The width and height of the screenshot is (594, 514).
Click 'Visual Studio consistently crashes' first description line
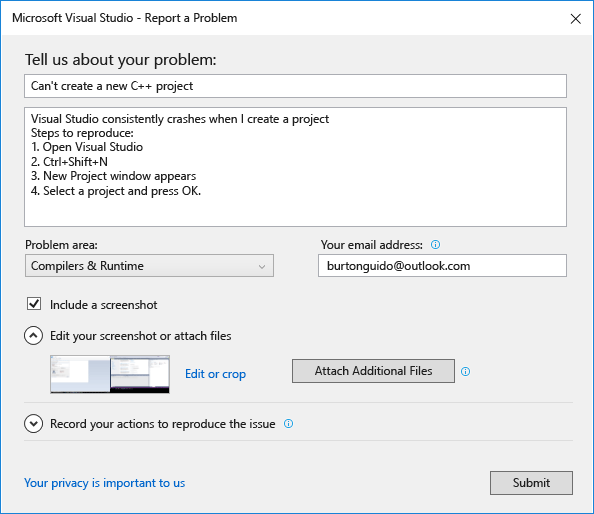(180, 119)
